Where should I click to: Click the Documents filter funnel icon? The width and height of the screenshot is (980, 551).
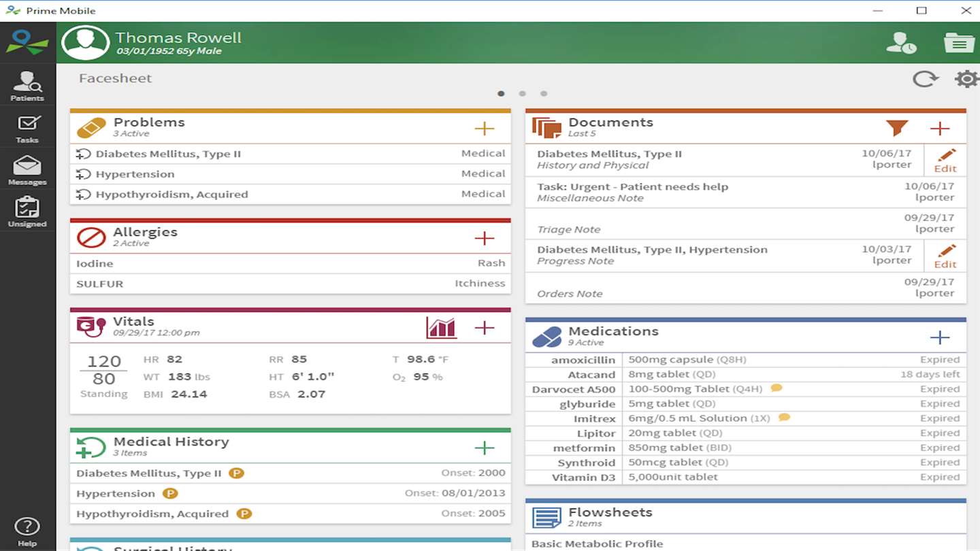(897, 128)
